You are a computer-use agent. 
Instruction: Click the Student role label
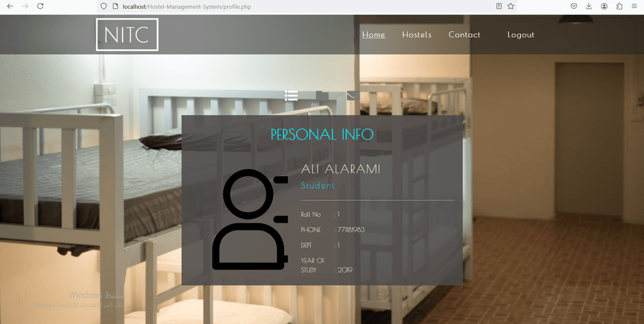(318, 186)
